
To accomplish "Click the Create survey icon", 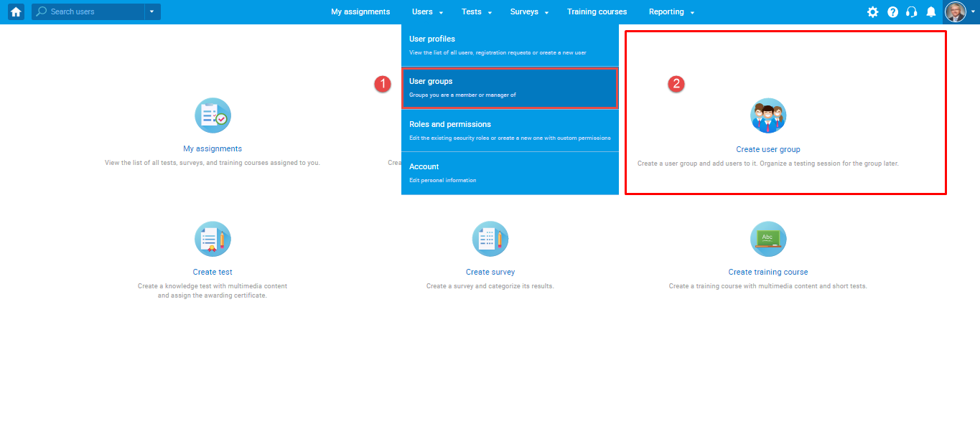I will pos(490,239).
